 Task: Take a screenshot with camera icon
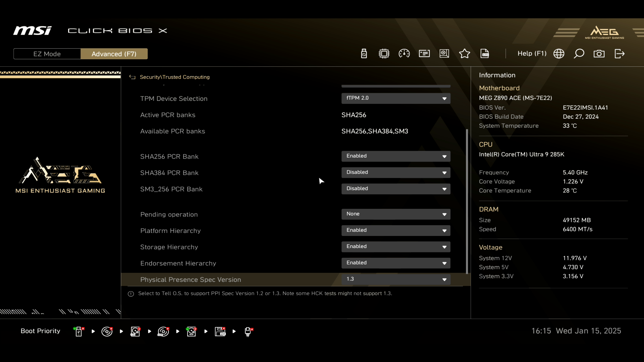coord(599,54)
